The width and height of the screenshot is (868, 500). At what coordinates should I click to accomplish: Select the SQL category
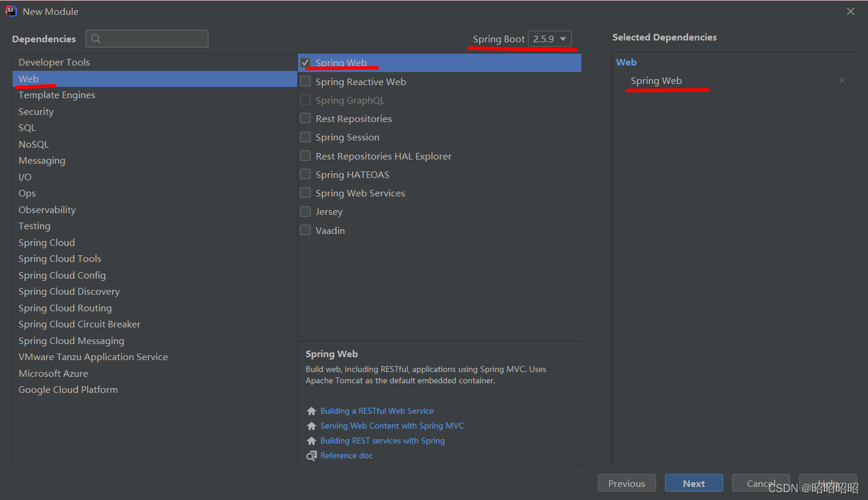(154, 128)
